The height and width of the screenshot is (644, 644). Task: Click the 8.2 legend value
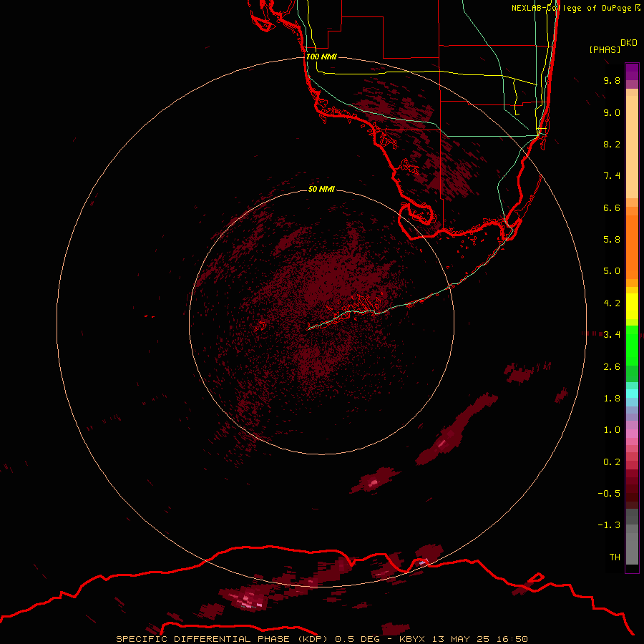click(x=612, y=144)
